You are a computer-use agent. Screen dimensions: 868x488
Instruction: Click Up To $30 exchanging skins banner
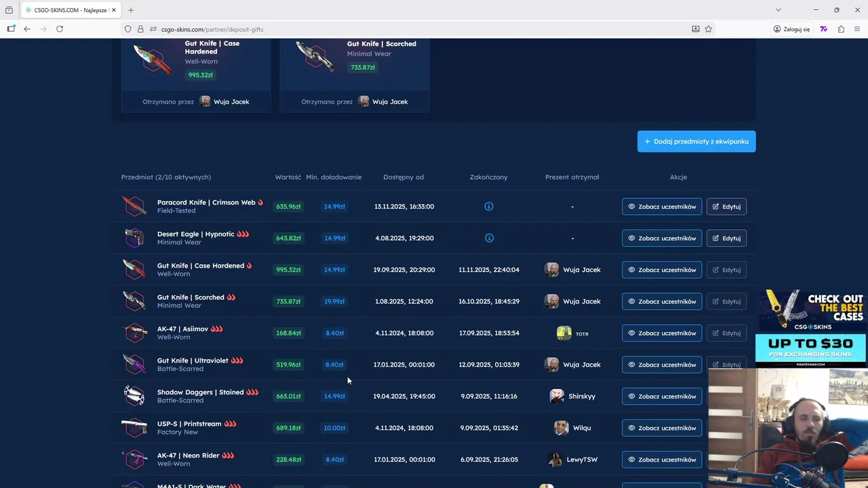(812, 350)
